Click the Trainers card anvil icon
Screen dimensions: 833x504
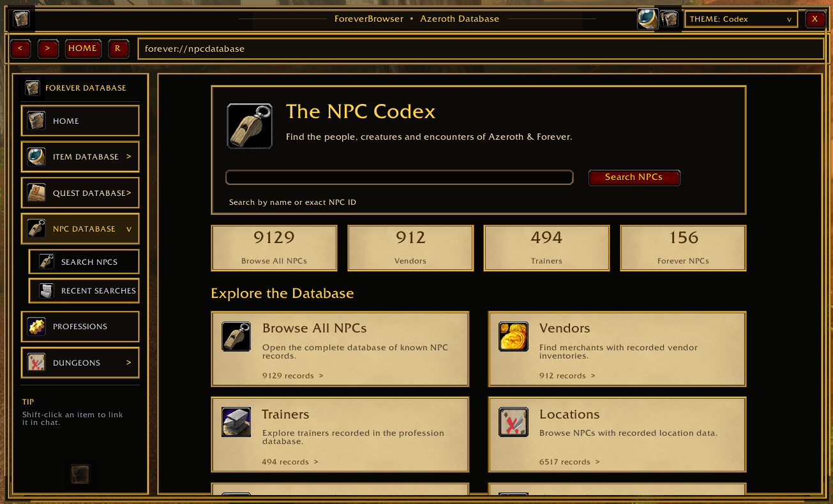point(236,422)
